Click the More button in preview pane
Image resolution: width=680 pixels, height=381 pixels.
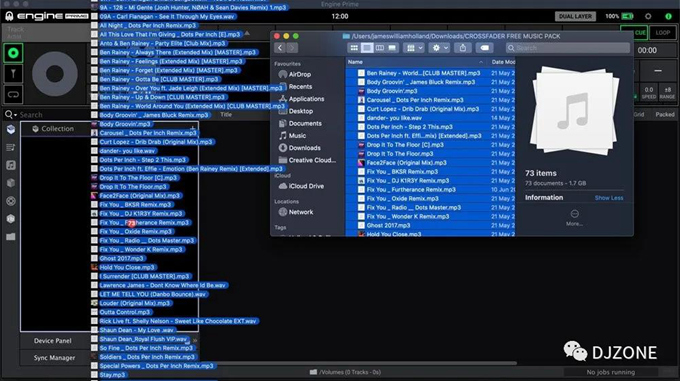click(x=574, y=218)
